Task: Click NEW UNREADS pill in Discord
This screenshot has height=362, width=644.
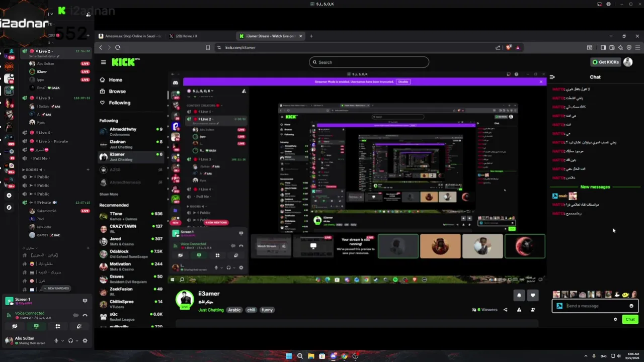Action: tap(56, 288)
